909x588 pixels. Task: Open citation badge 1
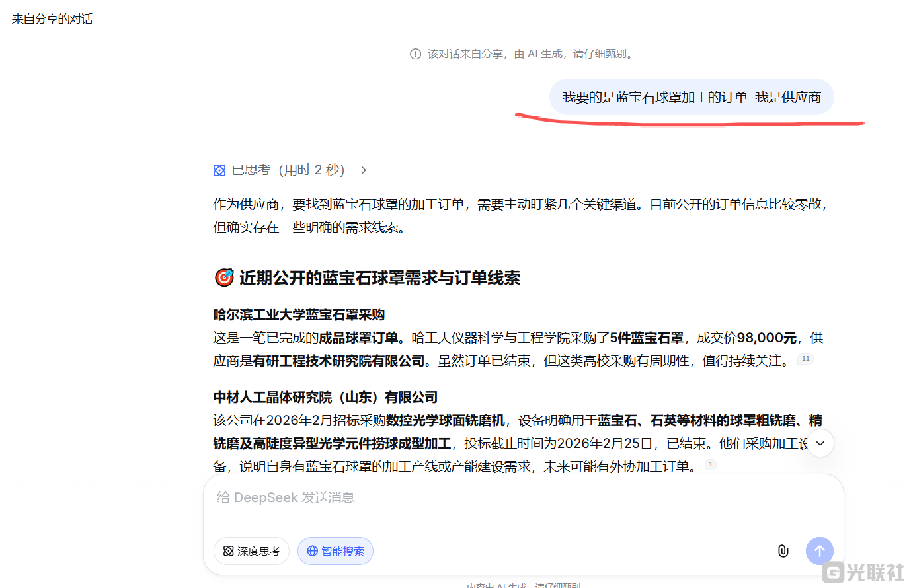pyautogui.click(x=711, y=464)
